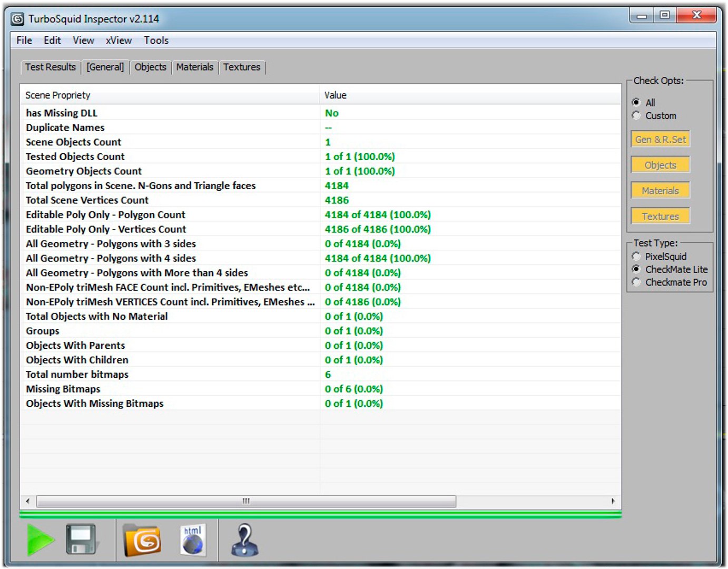728x569 pixels.
Task: Select the 'Tested Objects Count' row
Action: tap(320, 156)
